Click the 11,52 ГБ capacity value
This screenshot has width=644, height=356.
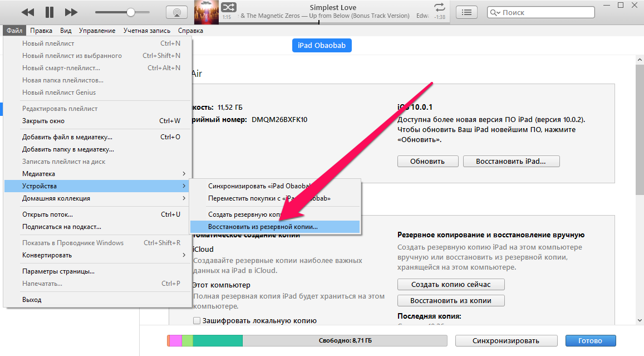[230, 108]
